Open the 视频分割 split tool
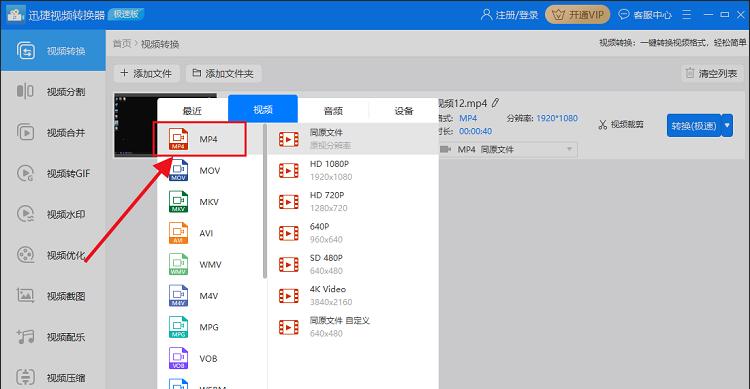The width and height of the screenshot is (750, 389). [53, 91]
